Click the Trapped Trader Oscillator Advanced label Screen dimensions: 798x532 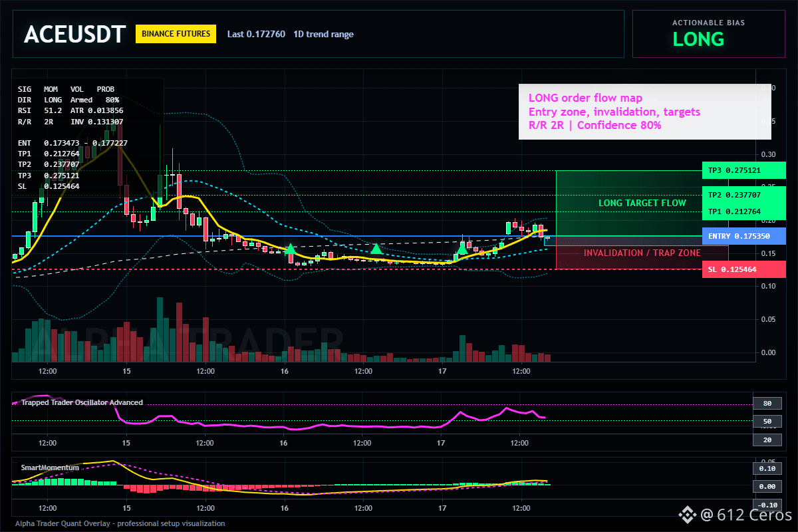tap(82, 402)
